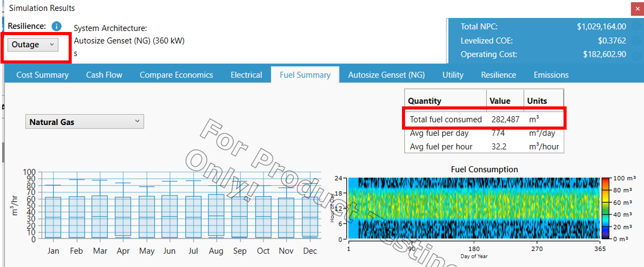The width and height of the screenshot is (644, 267).
Task: Select the Electrical tab
Action: click(246, 75)
